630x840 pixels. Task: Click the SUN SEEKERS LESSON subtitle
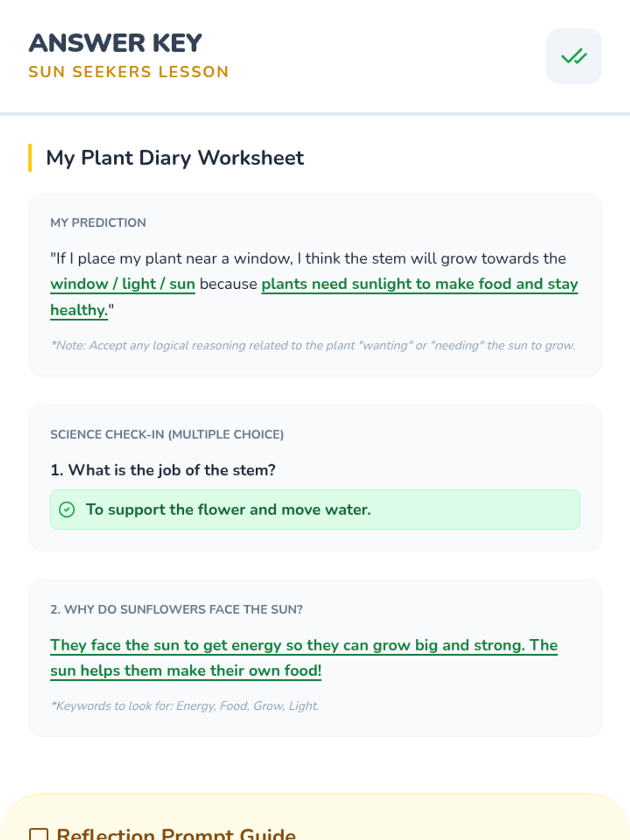pos(129,72)
